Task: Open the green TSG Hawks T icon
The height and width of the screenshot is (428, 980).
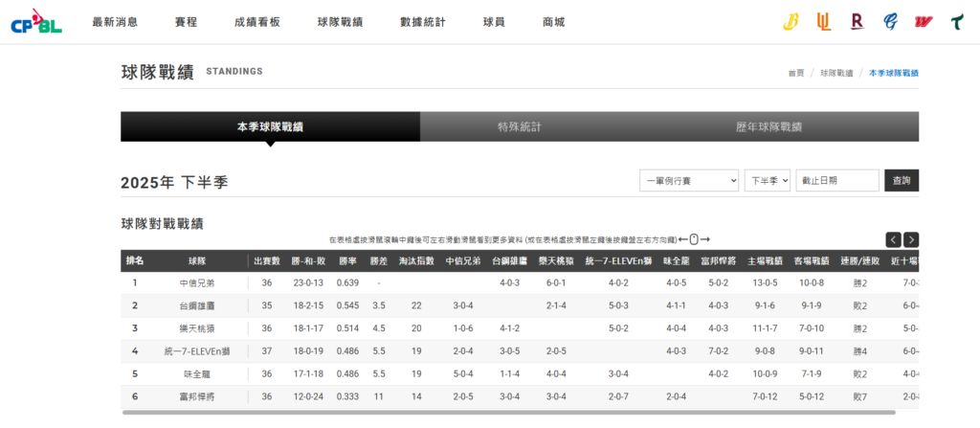Action: coord(955,22)
